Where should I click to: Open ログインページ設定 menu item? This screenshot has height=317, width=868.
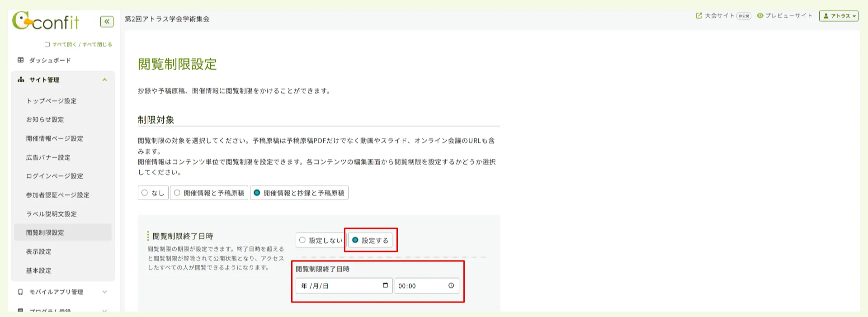coord(54,176)
